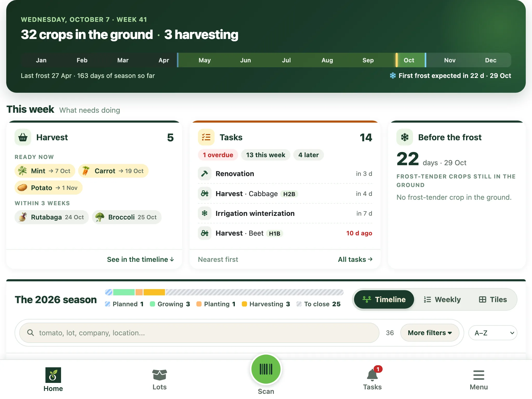Click the tractor icon for Harvest Beet
Viewport: 532px width, 399px height.
205,233
